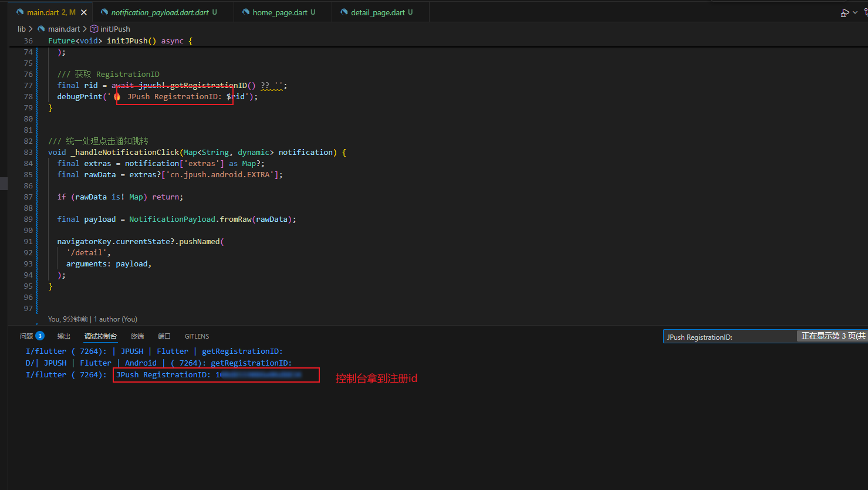Screen dimensions: 868x490
Task: Click line number 83 in the gutter
Action: [28, 152]
